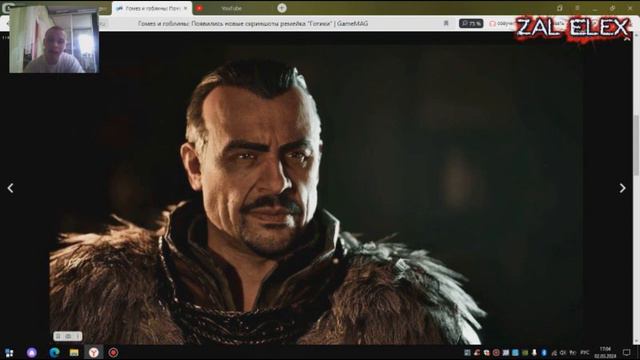Click the page title in the address bar
Screen dimensions: 640x360
tap(253, 24)
